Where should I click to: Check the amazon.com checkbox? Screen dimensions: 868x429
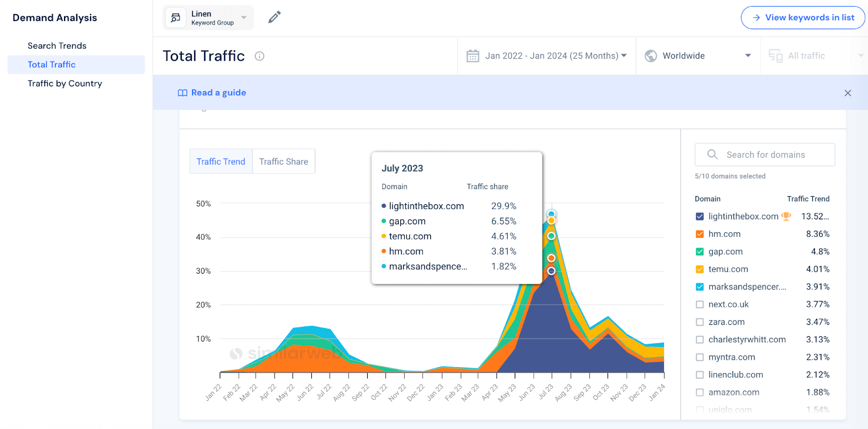(700, 393)
